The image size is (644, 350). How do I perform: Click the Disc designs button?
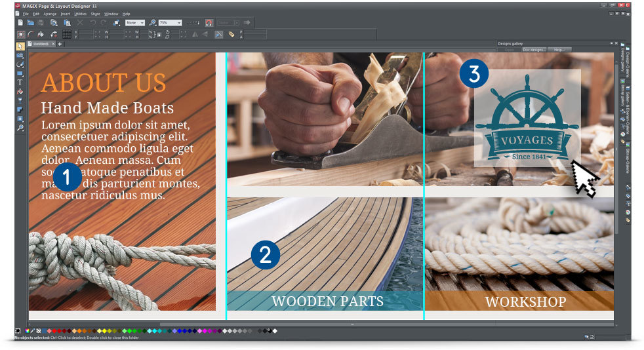click(x=534, y=50)
